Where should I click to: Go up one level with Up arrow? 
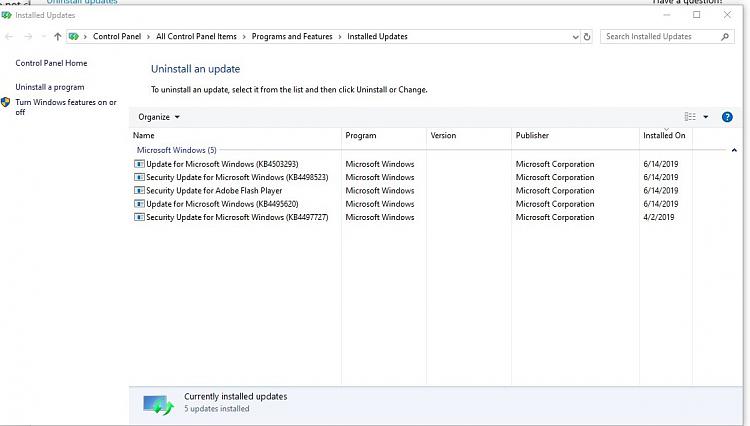pyautogui.click(x=57, y=36)
